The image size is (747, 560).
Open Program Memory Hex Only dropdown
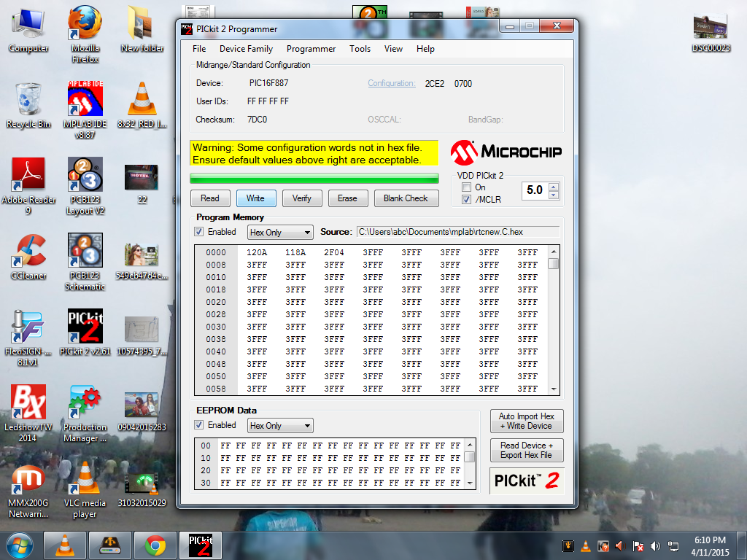pyautogui.click(x=281, y=233)
